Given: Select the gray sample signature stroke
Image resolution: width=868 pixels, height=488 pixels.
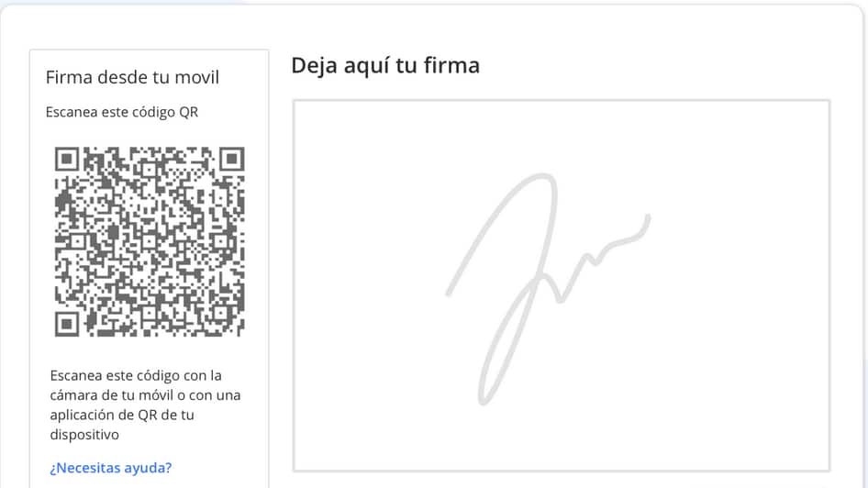Looking at the screenshot, I should tap(548, 289).
